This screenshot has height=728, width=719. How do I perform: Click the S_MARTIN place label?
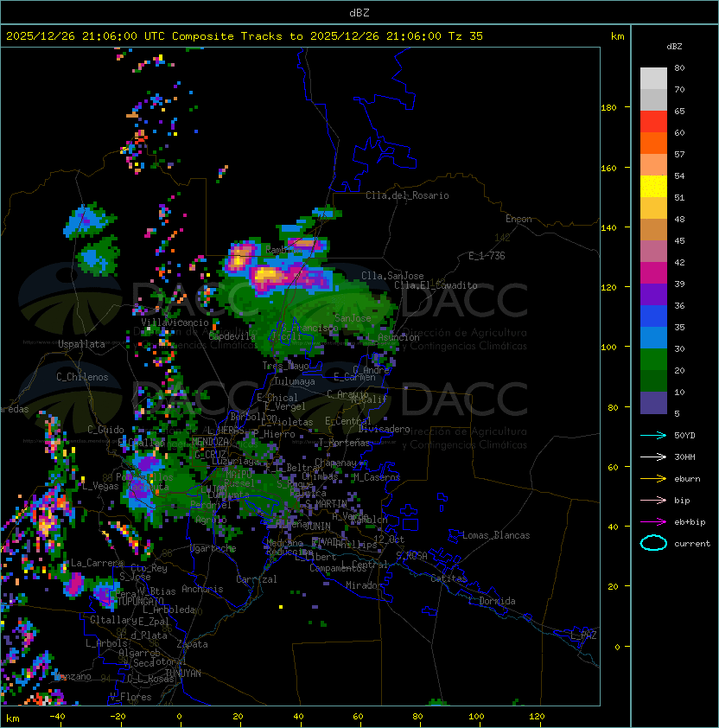pos(327,504)
